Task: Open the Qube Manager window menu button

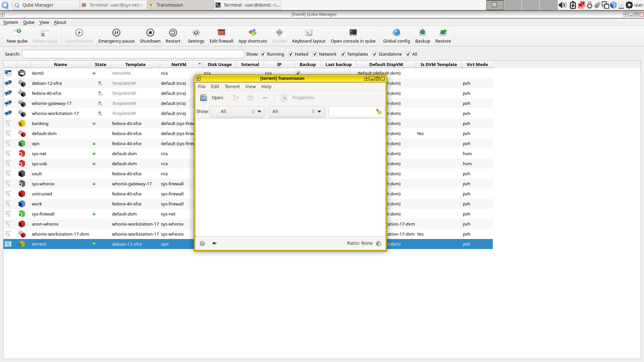Action: pos(2,14)
